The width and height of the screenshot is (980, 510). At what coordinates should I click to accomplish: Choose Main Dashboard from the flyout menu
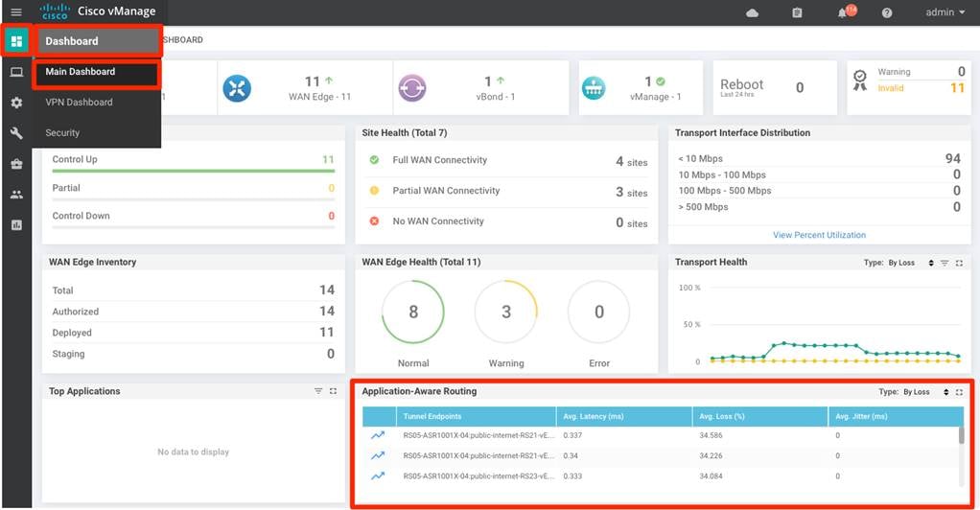[x=96, y=72]
